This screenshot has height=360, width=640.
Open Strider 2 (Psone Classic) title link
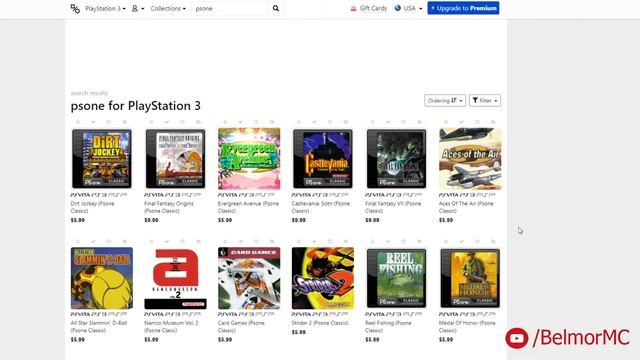click(x=320, y=323)
